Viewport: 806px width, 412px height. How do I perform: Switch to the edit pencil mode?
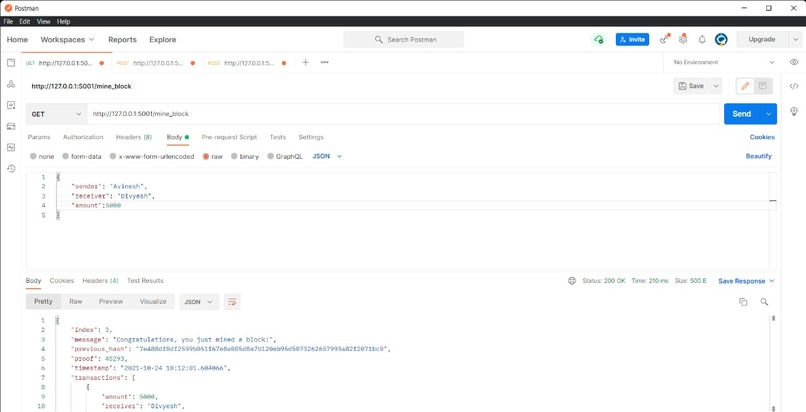[745, 86]
